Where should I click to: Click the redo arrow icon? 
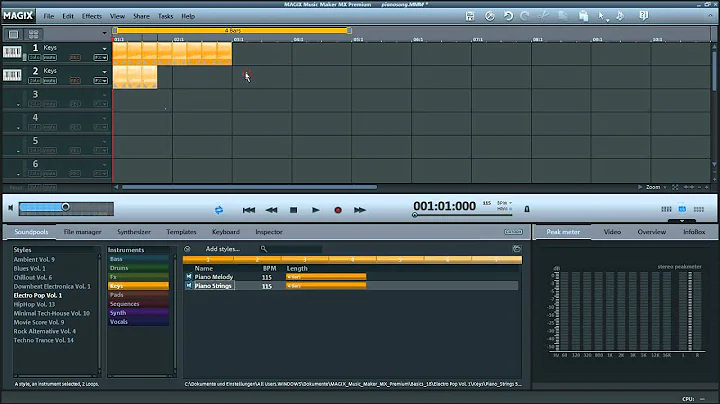pos(525,16)
